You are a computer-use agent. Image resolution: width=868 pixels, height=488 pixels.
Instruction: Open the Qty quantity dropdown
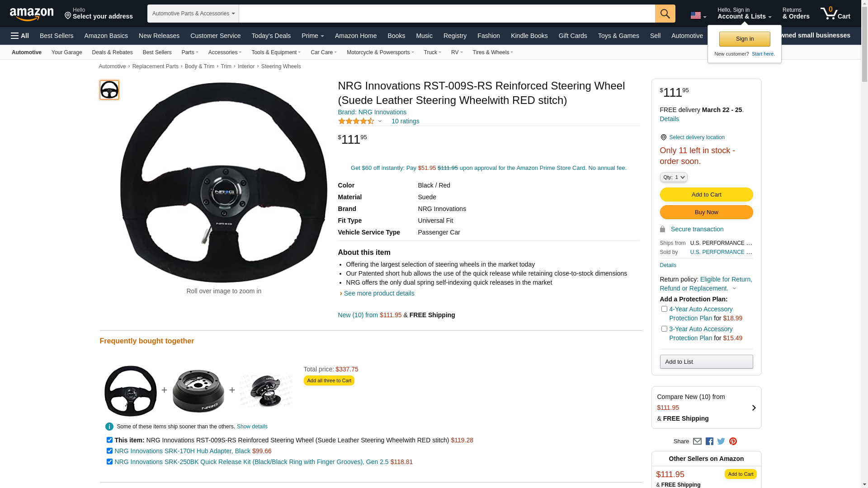point(673,177)
